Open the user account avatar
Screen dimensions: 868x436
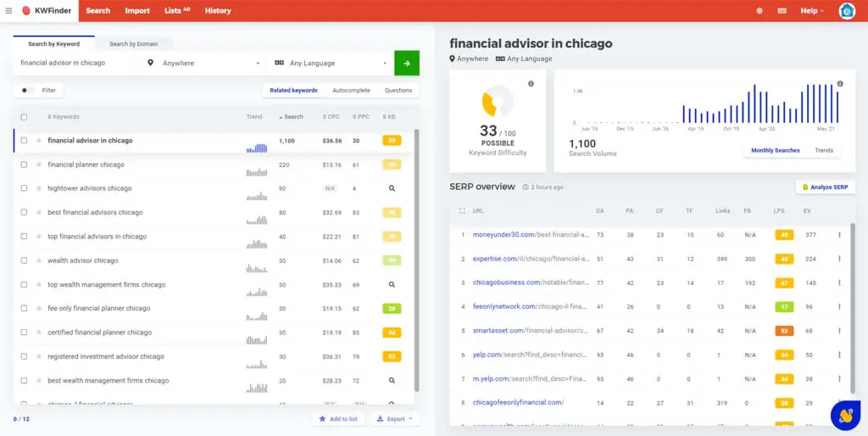coord(847,10)
